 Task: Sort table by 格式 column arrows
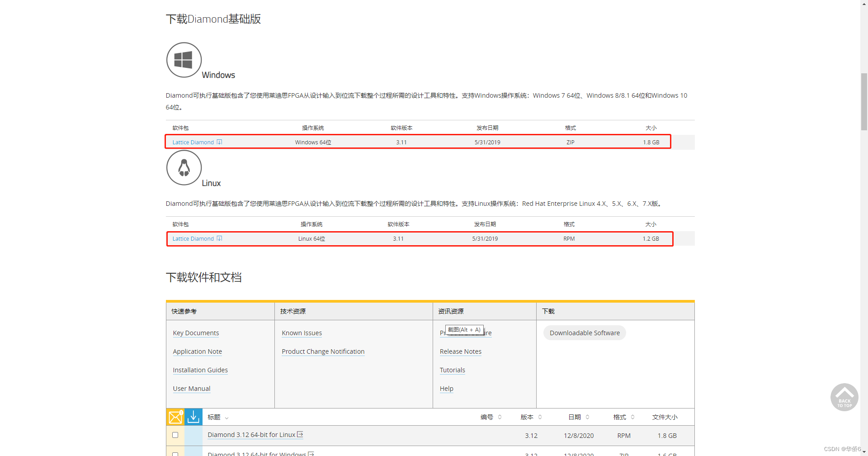tap(632, 417)
